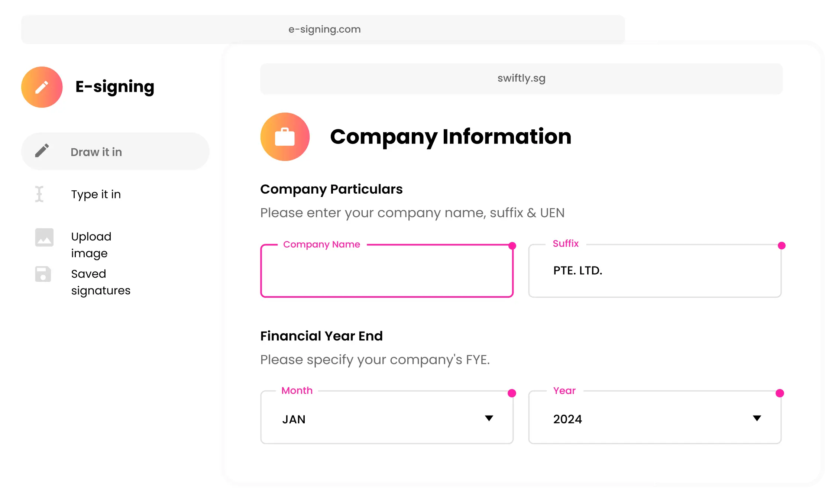Click the text cursor icon for Type it in

tap(39, 194)
